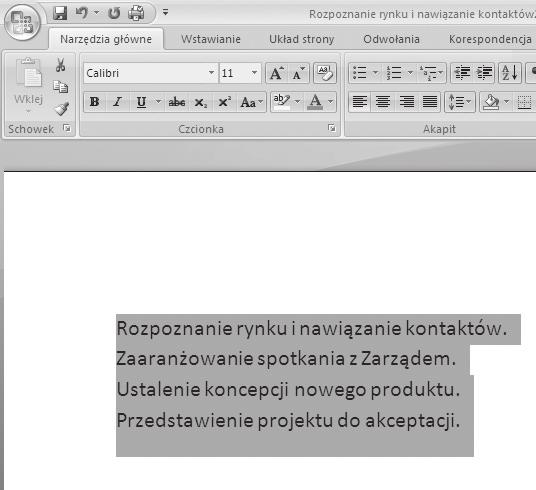Activate the Format Painter brush
This screenshot has height=490, width=536.
(61, 109)
